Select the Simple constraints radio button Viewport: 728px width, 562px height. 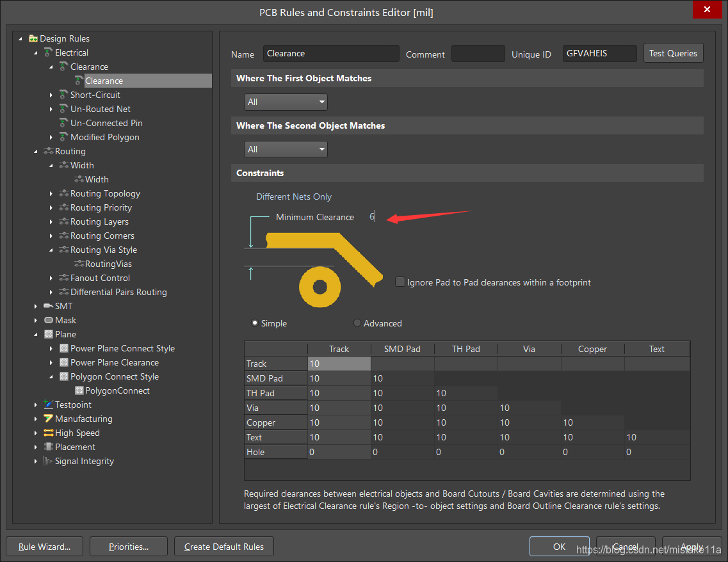click(255, 323)
